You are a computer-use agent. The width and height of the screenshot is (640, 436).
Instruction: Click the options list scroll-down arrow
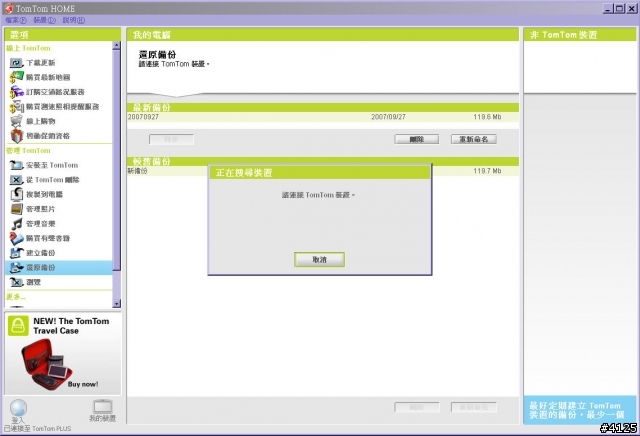click(117, 304)
